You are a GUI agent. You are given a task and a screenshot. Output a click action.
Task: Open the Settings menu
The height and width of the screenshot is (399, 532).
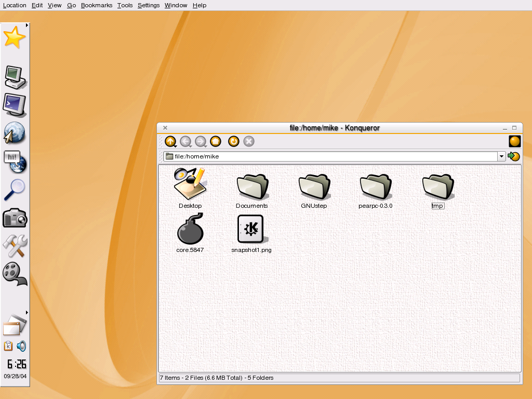tap(148, 5)
